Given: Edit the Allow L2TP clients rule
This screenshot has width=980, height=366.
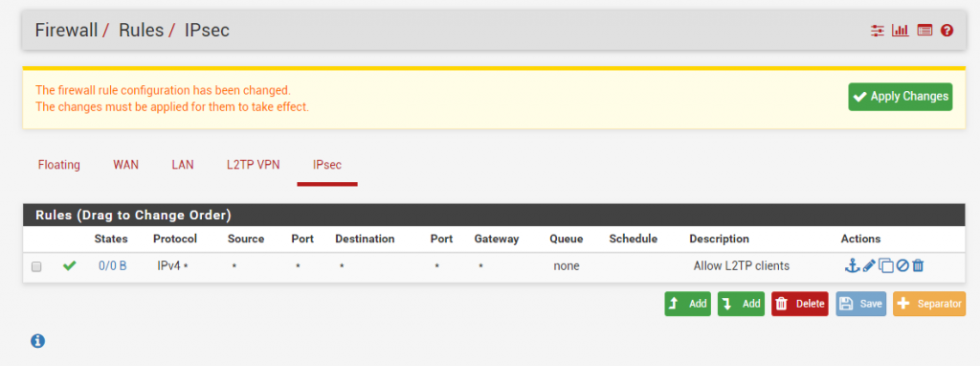Looking at the screenshot, I should coord(869,266).
